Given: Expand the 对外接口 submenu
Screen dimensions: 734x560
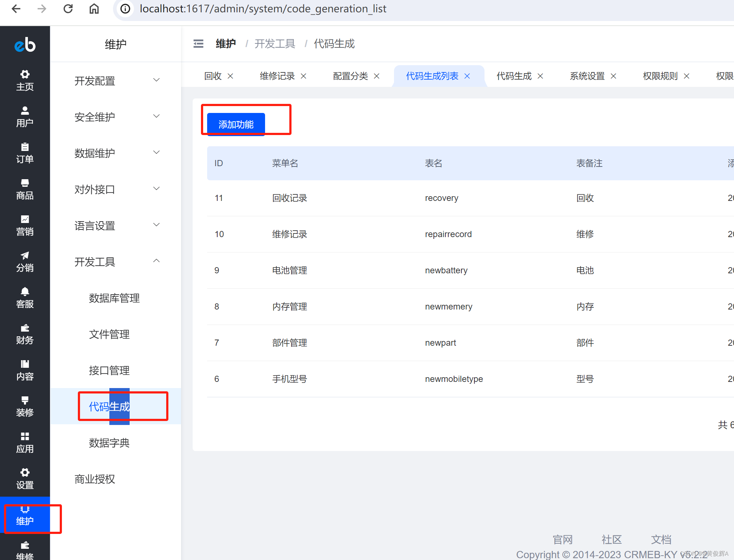Looking at the screenshot, I should pos(116,189).
